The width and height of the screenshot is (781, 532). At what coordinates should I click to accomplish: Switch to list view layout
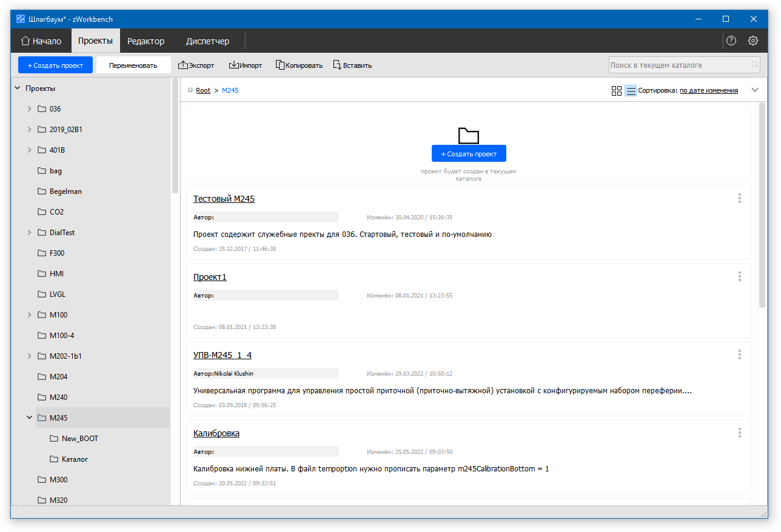coord(631,91)
